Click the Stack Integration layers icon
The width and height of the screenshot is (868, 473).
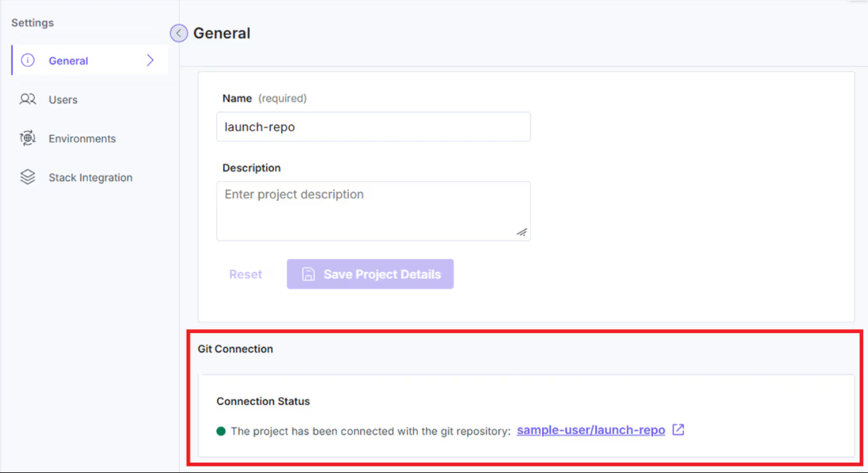tap(28, 177)
